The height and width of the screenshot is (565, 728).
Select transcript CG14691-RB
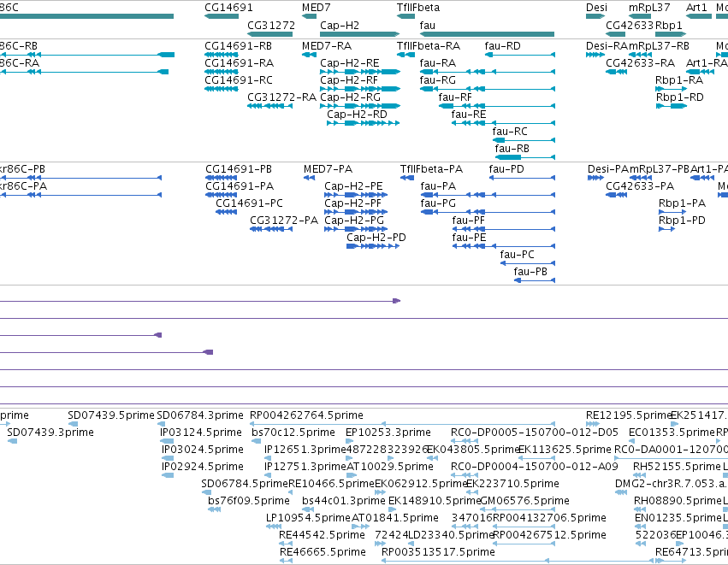coord(238,46)
